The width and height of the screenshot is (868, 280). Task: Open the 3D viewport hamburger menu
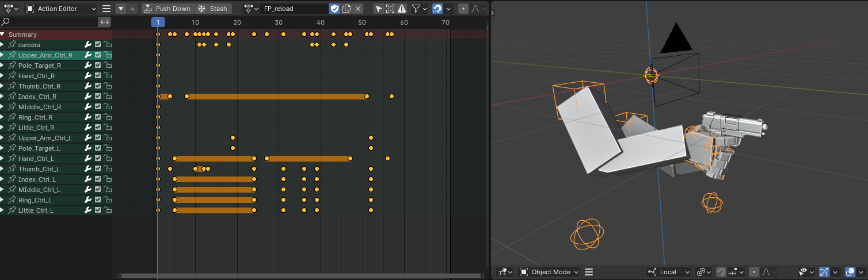588,272
